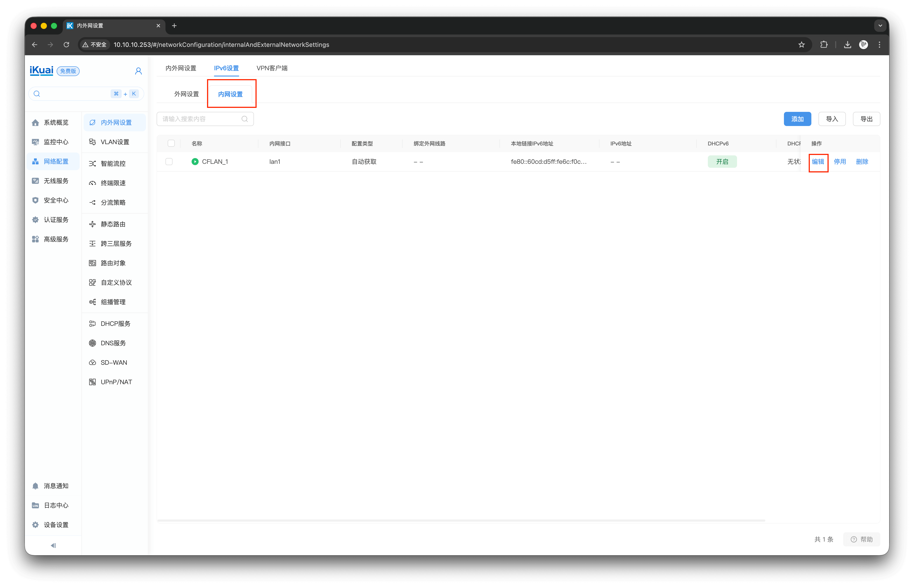Open the browser tab list dropdown chevron

pyautogui.click(x=880, y=26)
